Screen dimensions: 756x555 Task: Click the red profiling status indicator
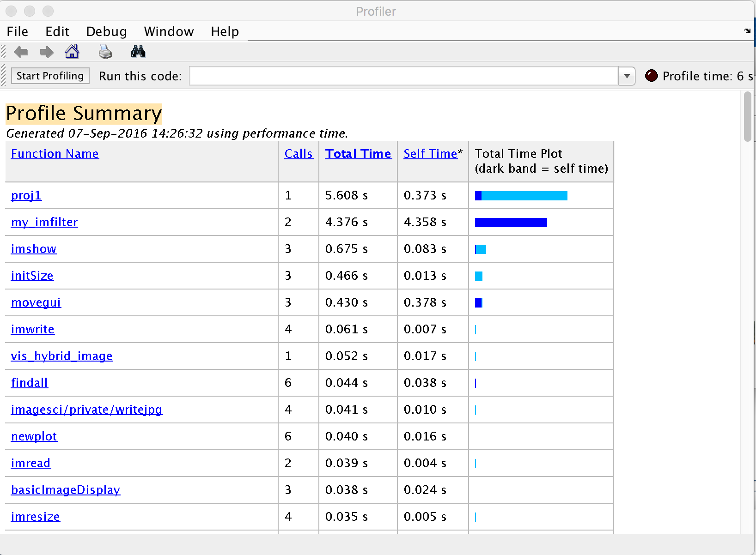pyautogui.click(x=651, y=76)
